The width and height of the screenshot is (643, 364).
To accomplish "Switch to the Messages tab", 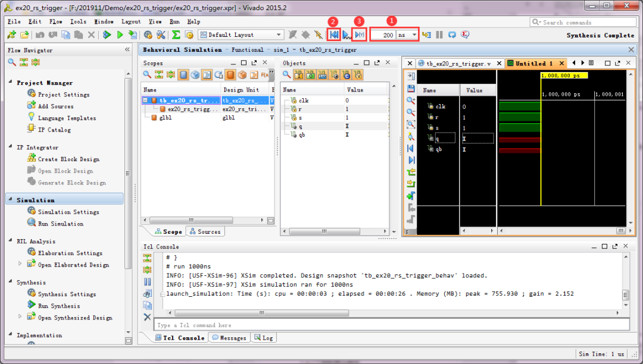I will pyautogui.click(x=229, y=338).
